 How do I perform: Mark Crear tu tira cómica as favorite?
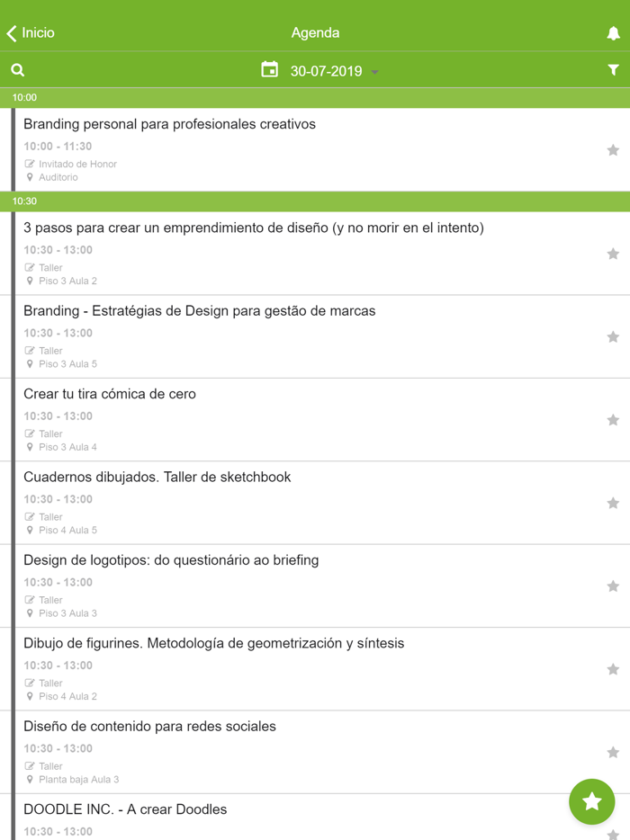click(x=613, y=420)
